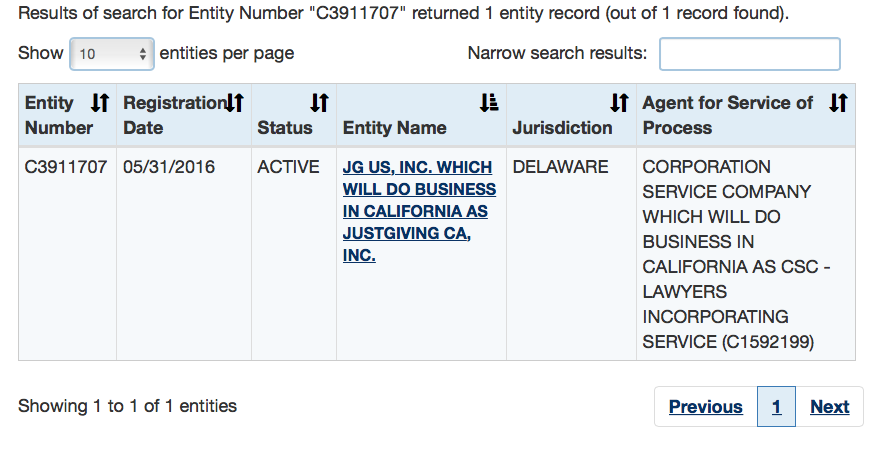Toggle the Entity Name column sort icon
The width and height of the screenshot is (880, 461).
(x=489, y=103)
